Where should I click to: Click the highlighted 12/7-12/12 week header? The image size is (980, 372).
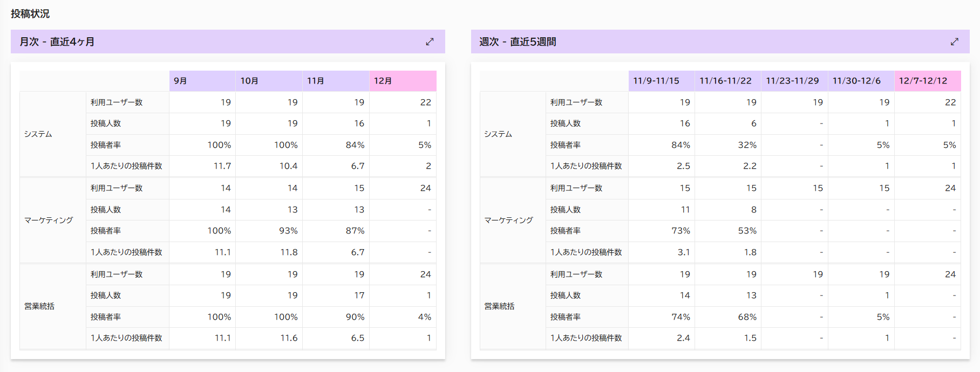(927, 81)
